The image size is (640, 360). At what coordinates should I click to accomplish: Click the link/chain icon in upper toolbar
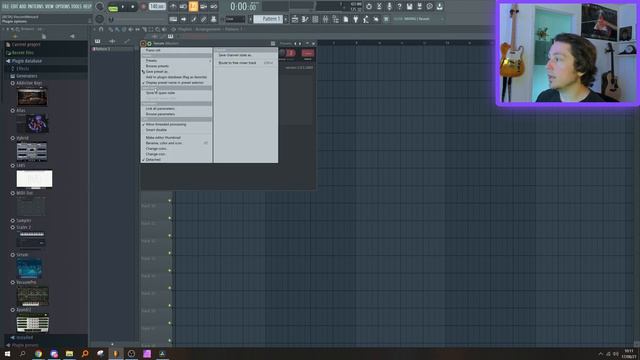(x=213, y=7)
